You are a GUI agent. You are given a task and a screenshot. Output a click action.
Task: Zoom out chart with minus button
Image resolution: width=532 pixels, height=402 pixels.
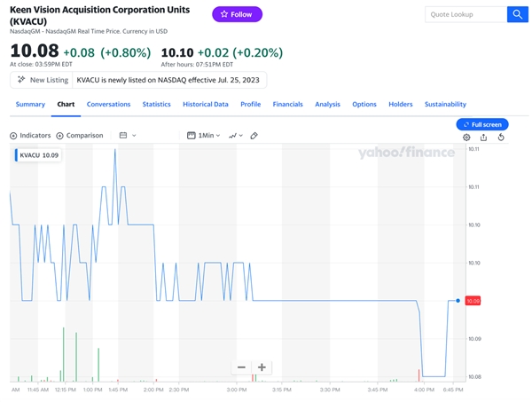pos(241,367)
